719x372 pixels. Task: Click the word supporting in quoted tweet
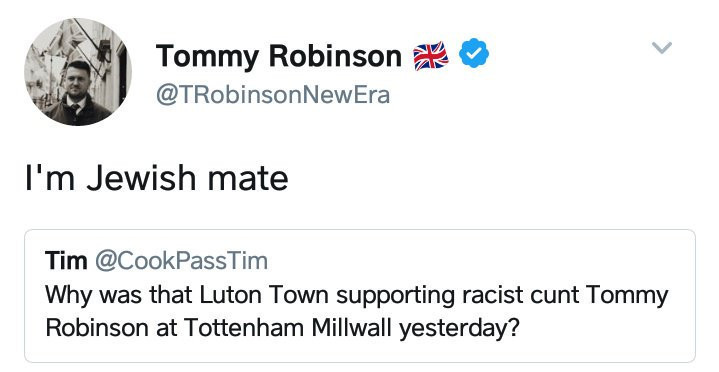tap(395, 297)
